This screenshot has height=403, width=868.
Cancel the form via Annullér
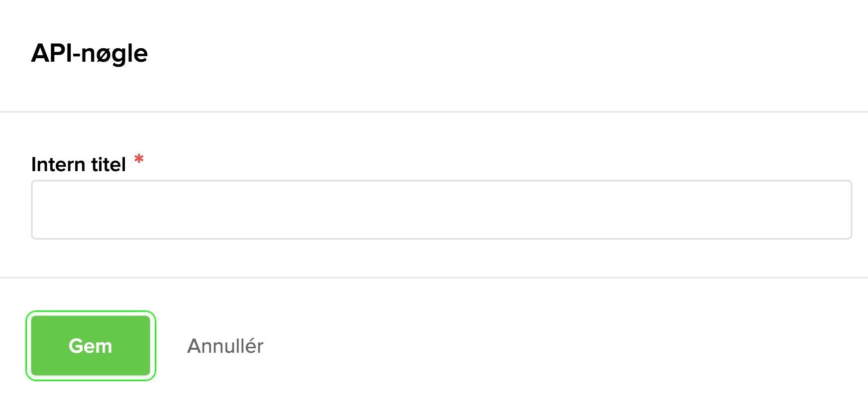coord(225,346)
